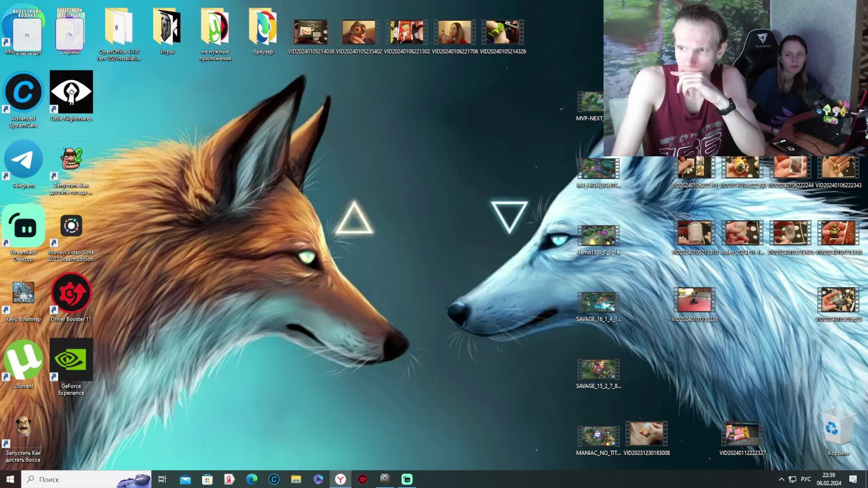Switch the РУС input language indicator

tap(806, 479)
